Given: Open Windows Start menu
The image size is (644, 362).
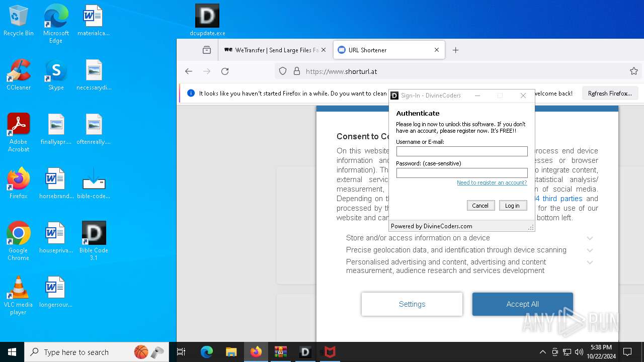Looking at the screenshot, I should 12,352.
